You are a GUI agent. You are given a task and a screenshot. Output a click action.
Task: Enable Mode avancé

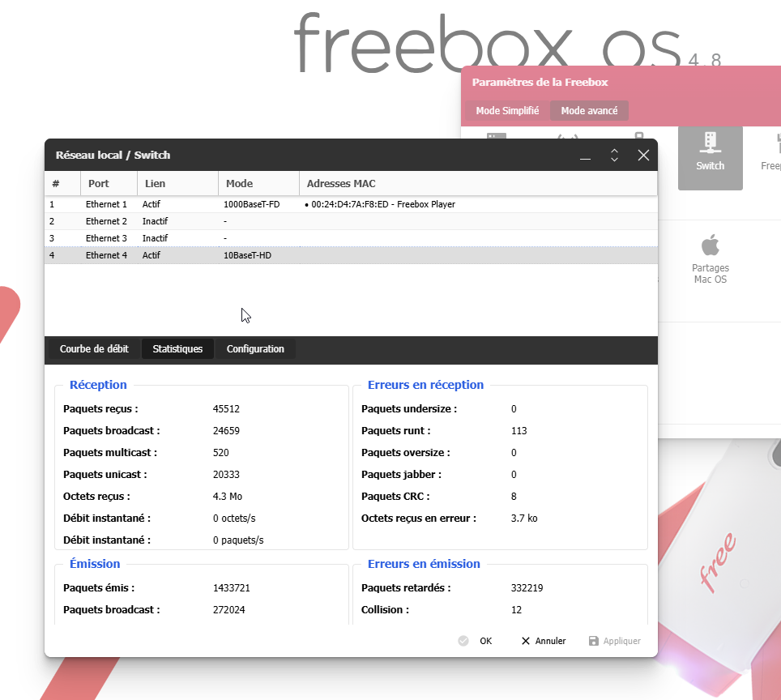coord(589,111)
